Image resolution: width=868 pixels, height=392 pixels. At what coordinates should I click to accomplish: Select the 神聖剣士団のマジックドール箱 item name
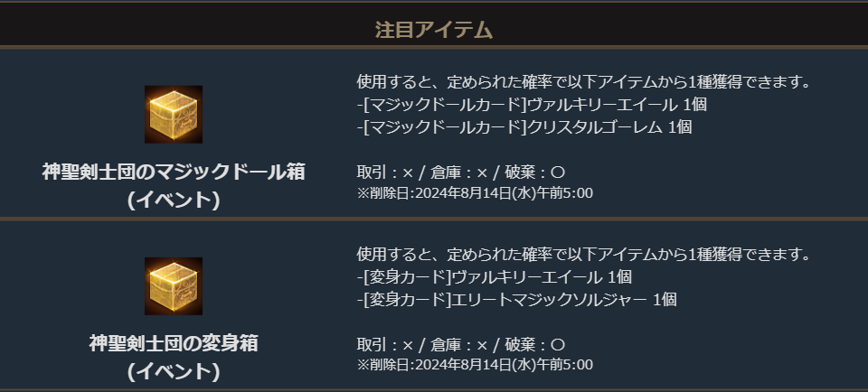coord(174,172)
